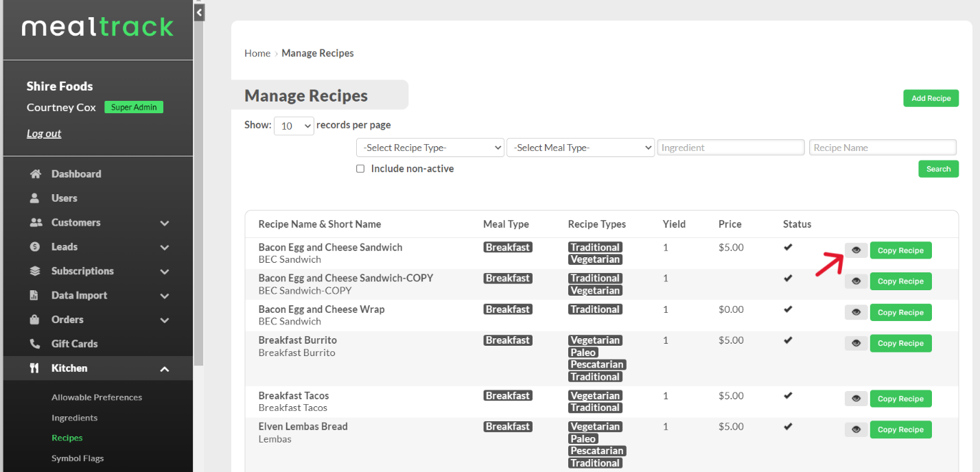Open the records per page dropdown

[x=294, y=126]
